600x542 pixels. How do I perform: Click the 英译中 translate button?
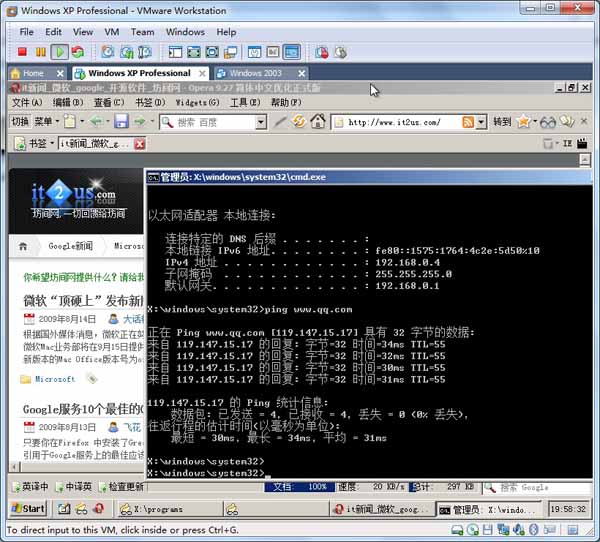(31, 486)
